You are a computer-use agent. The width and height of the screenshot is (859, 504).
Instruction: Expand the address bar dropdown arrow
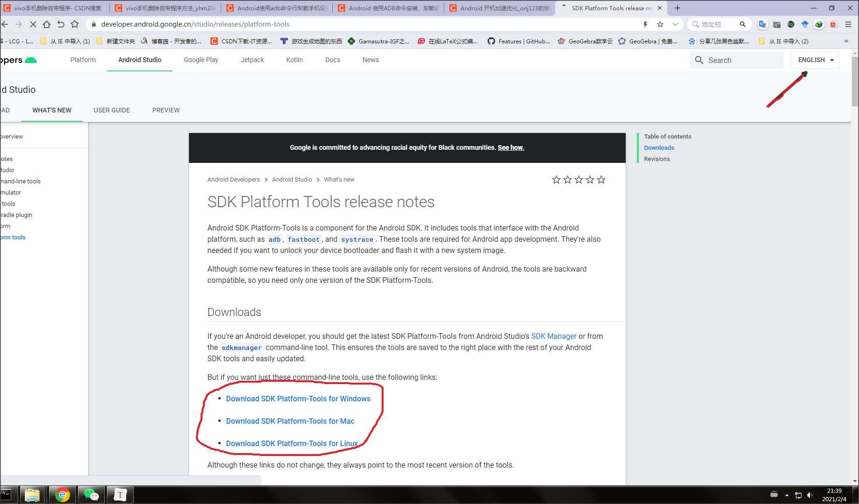(x=675, y=24)
